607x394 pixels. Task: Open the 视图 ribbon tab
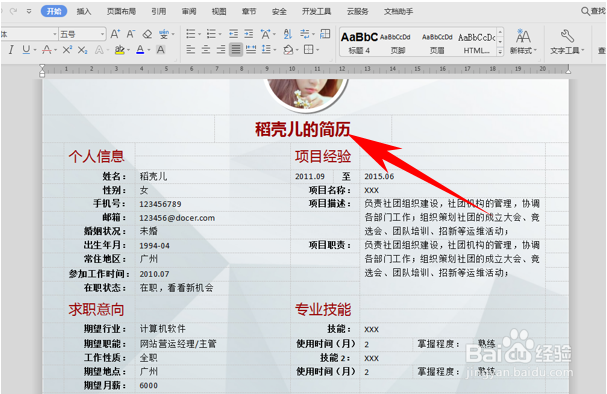(219, 12)
